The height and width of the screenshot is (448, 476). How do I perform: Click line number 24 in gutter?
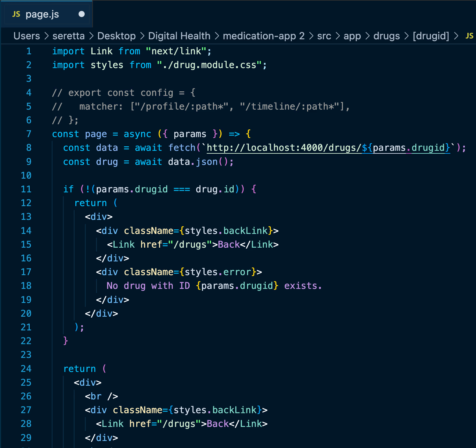point(26,369)
